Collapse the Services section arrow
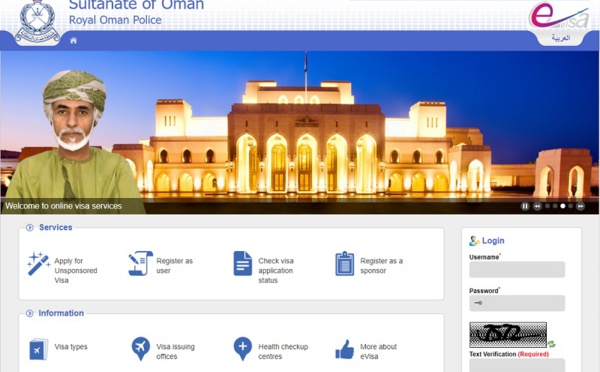This screenshot has width=600, height=372. coord(29,228)
